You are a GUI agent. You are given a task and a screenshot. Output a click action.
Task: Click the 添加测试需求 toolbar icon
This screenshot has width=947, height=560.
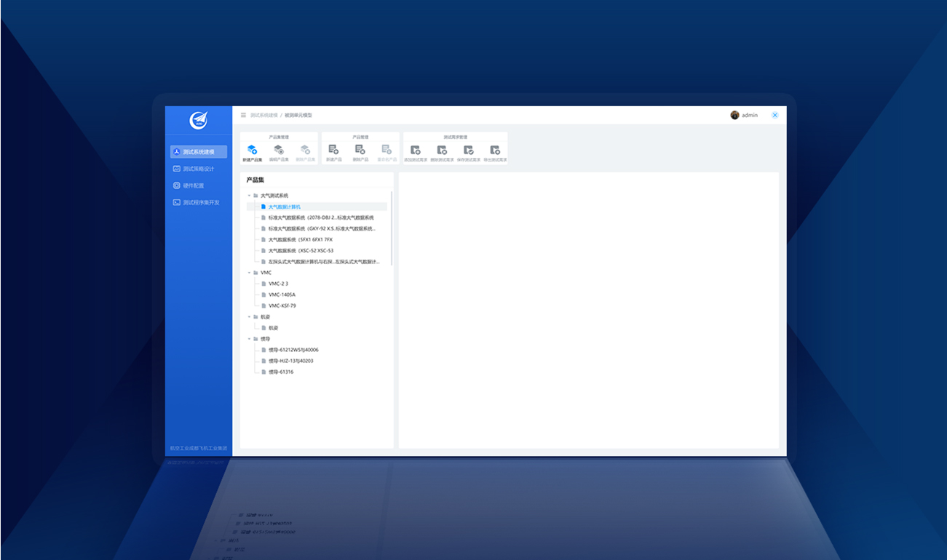tap(415, 150)
